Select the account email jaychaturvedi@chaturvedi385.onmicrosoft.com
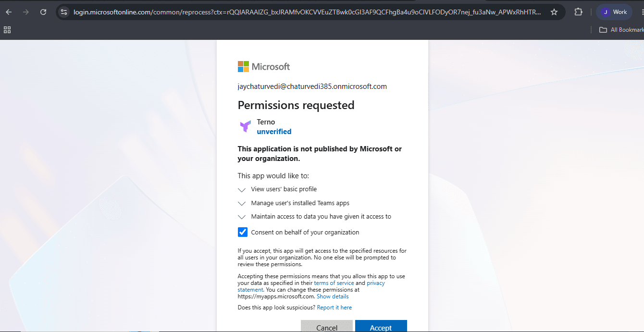Image resolution: width=644 pixels, height=332 pixels. click(x=312, y=86)
